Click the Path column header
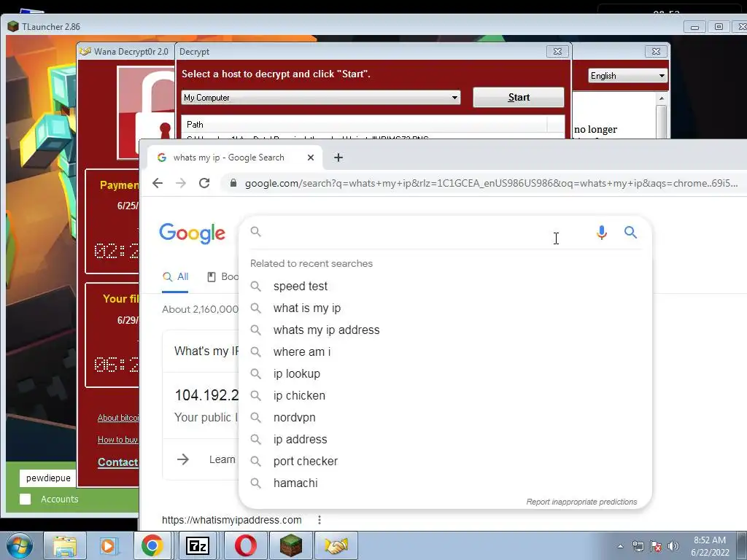747x560 pixels. point(365,124)
